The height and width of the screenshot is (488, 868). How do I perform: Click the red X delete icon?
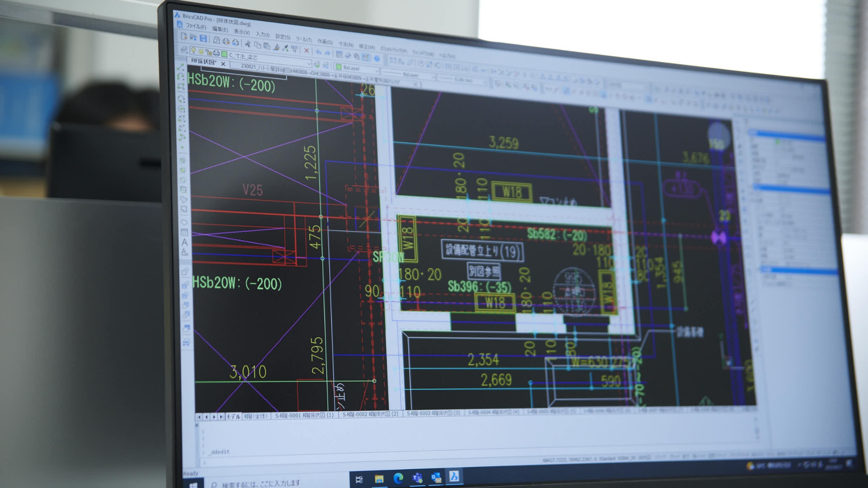click(306, 50)
